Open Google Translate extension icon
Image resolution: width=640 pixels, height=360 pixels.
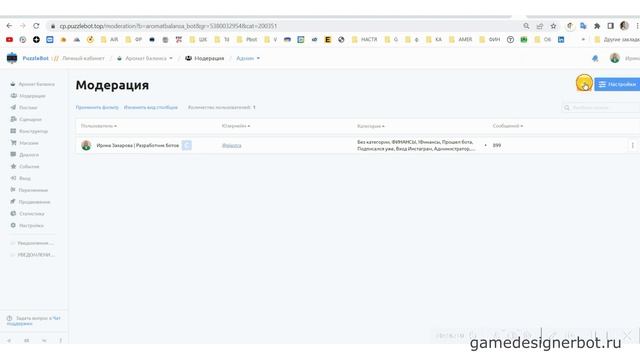[583, 26]
